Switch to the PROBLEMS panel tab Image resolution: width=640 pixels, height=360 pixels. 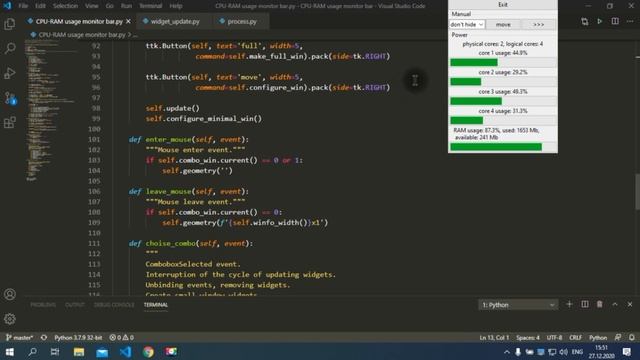tap(43, 305)
